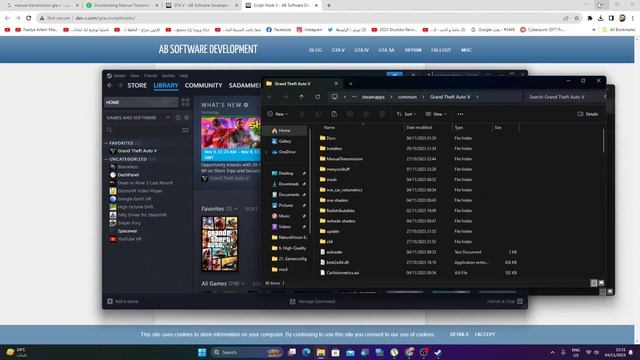Open the LIBRARY tab in Steam
This screenshot has width=640, height=360.
(166, 85)
